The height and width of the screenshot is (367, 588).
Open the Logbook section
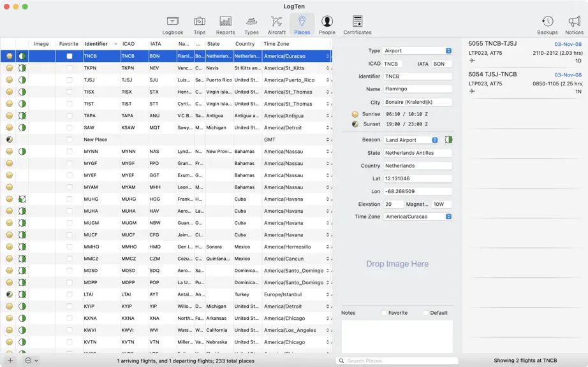point(172,25)
